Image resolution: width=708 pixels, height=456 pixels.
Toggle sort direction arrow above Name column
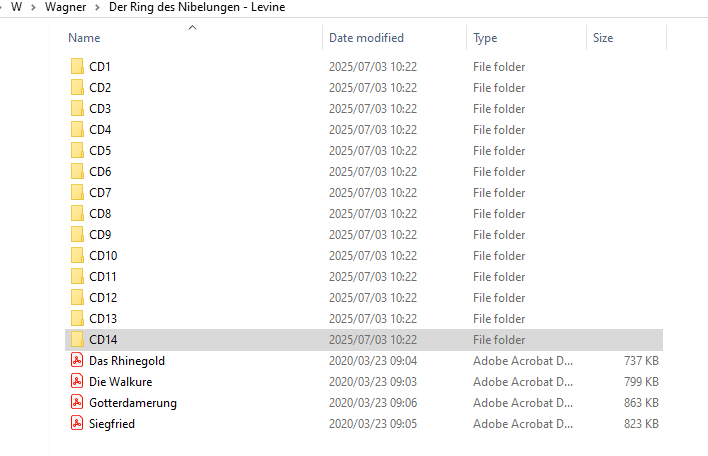[x=192, y=28]
